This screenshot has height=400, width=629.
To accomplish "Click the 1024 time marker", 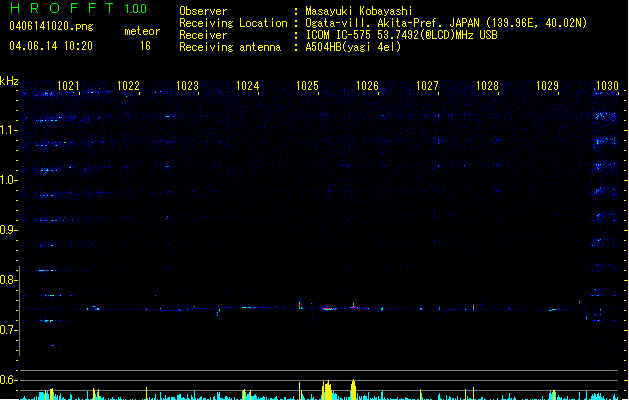I will click(248, 86).
